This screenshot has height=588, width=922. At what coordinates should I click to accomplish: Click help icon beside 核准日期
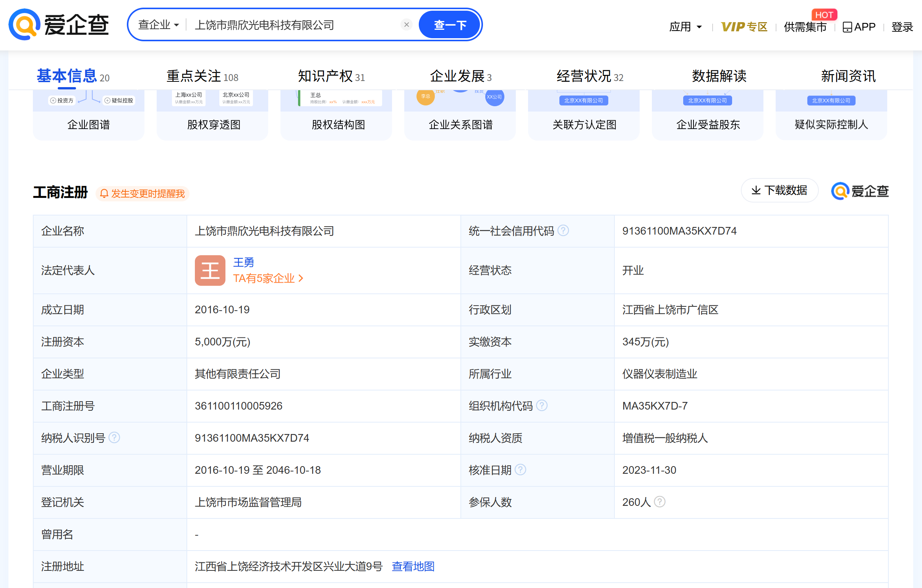[x=520, y=470]
